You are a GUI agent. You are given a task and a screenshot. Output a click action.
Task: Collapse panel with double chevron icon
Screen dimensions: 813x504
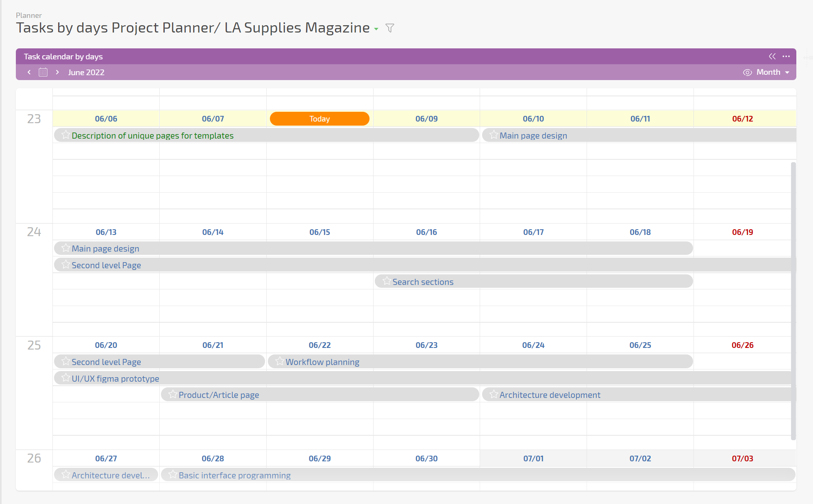tap(772, 56)
